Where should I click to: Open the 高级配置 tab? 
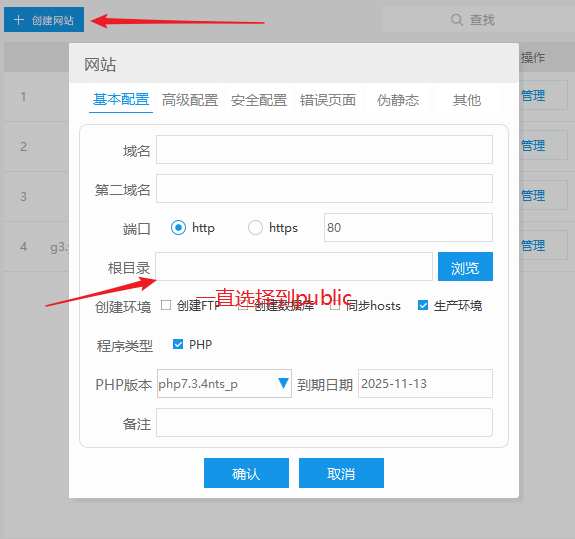coord(190,100)
